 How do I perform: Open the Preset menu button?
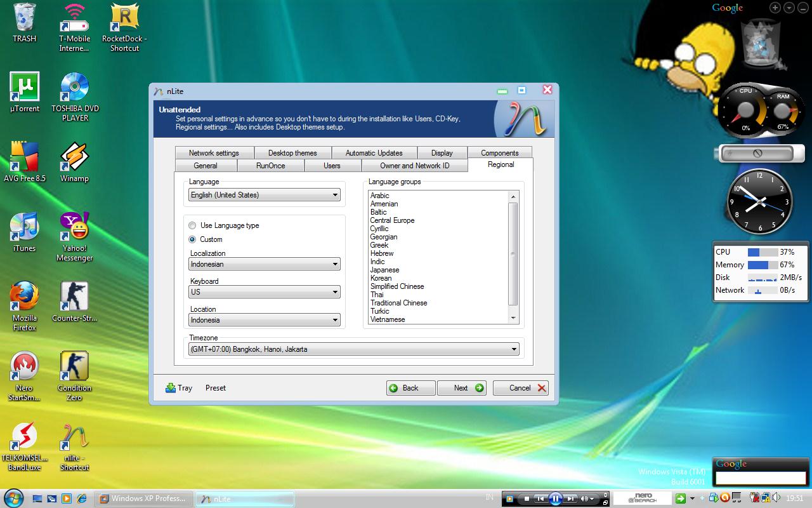[x=216, y=388]
